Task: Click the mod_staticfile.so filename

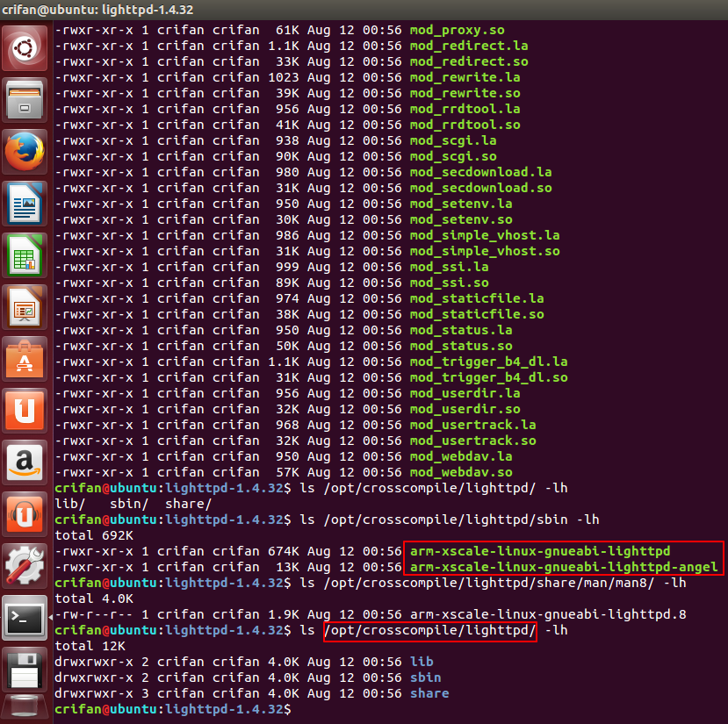Action: point(477,314)
